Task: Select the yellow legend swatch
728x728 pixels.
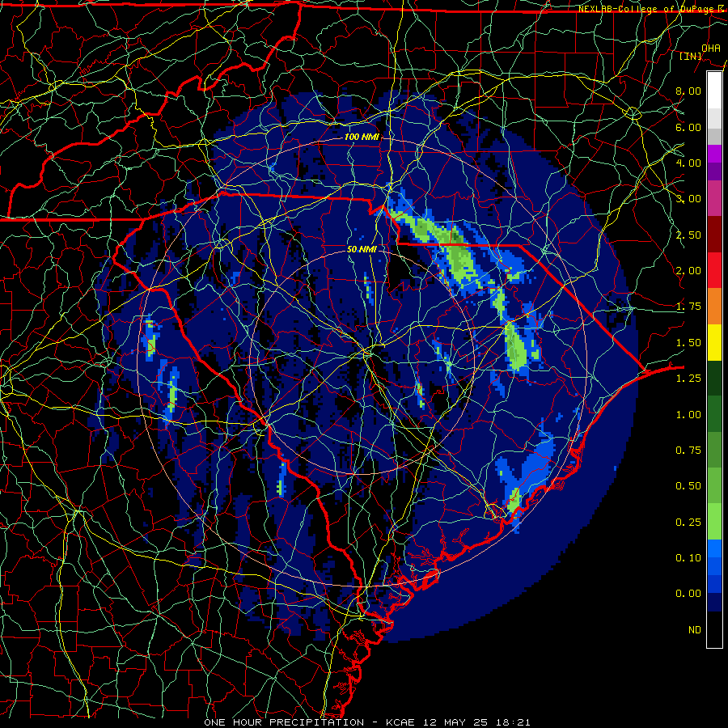Action: [714, 343]
